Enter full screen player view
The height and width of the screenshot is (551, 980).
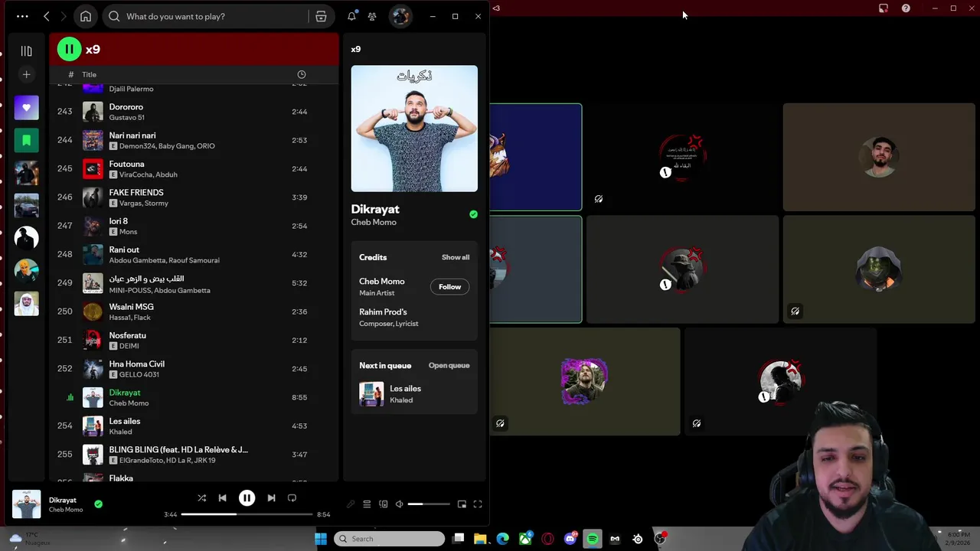pos(478,504)
